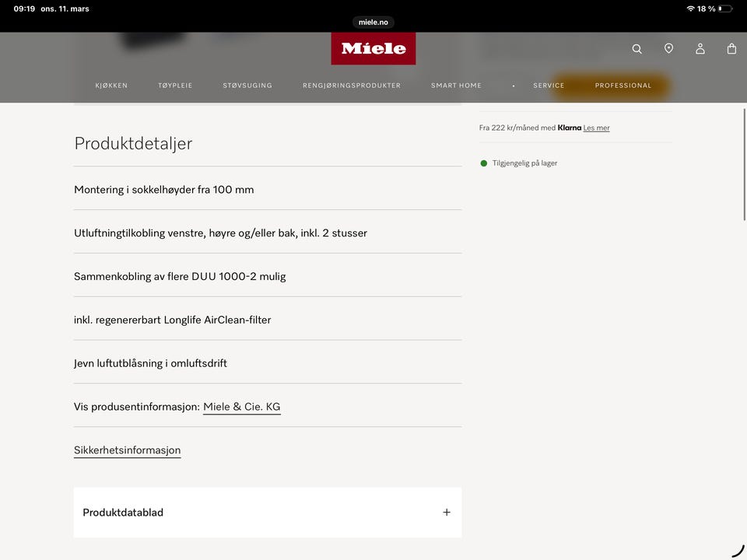Open the SERVICE menu
The height and width of the screenshot is (560, 747).
[549, 85]
